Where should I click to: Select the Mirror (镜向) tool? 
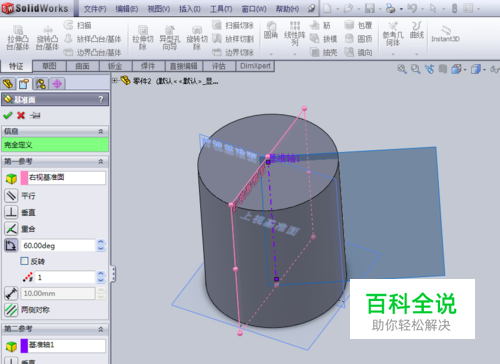point(358,52)
